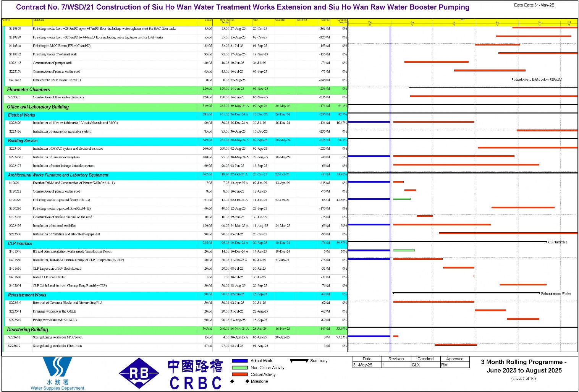The image size is (579, 392).
Task: Click the Milestone legend label
Action: (259, 381)
